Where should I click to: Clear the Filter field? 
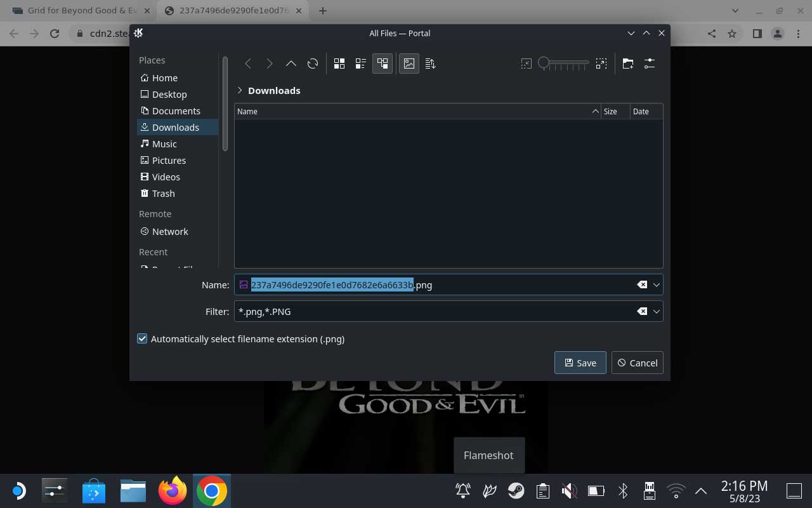point(642,311)
